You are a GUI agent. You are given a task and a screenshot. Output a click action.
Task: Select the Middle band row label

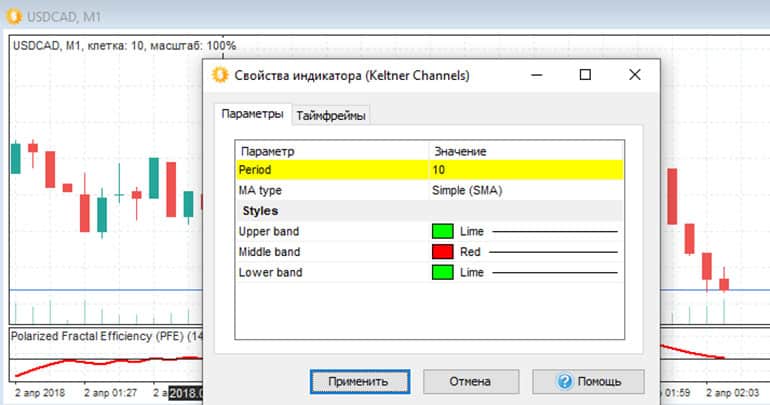269,252
